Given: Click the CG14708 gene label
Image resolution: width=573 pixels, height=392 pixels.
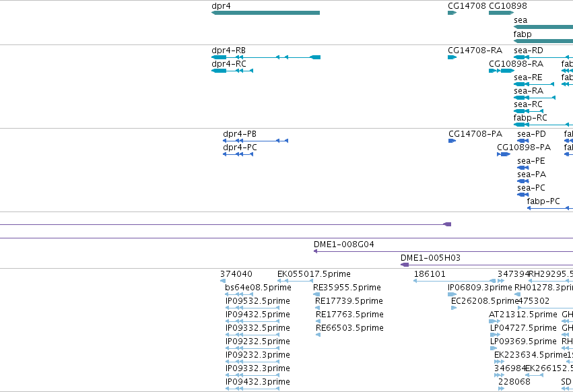Looking at the screenshot, I should 467,6.
